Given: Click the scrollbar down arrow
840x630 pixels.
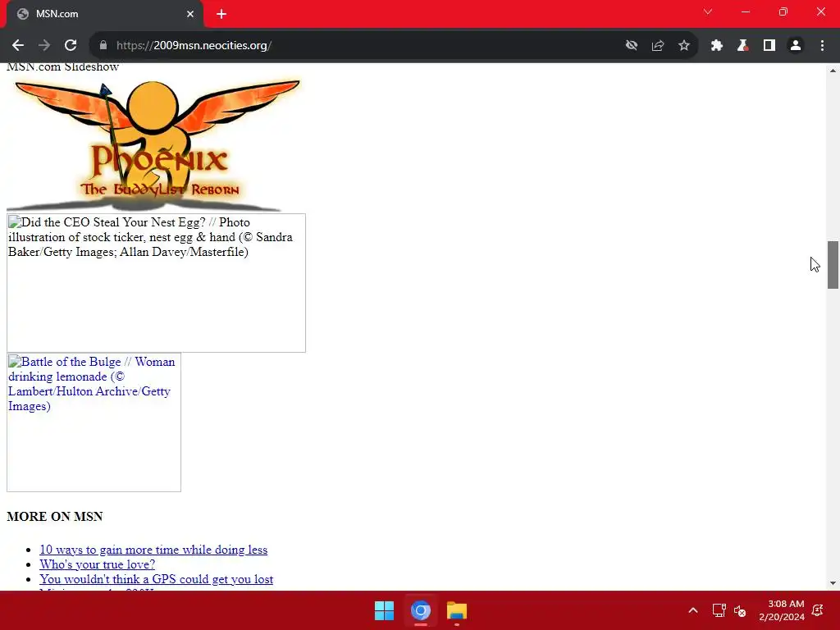Looking at the screenshot, I should (833, 583).
